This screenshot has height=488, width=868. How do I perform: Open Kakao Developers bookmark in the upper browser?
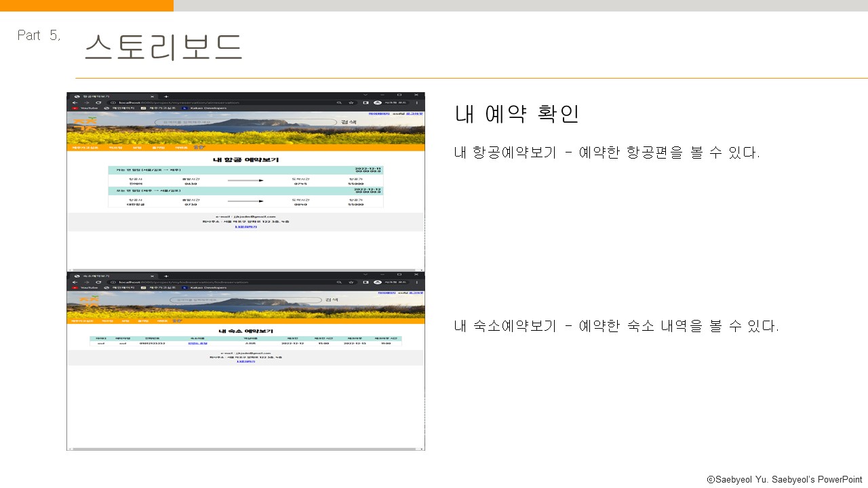[203, 108]
